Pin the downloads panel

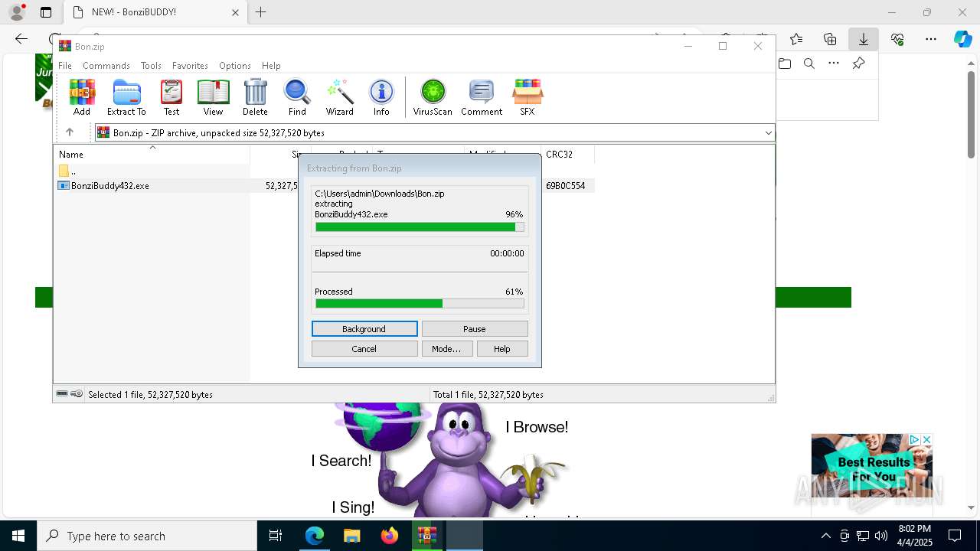858,64
